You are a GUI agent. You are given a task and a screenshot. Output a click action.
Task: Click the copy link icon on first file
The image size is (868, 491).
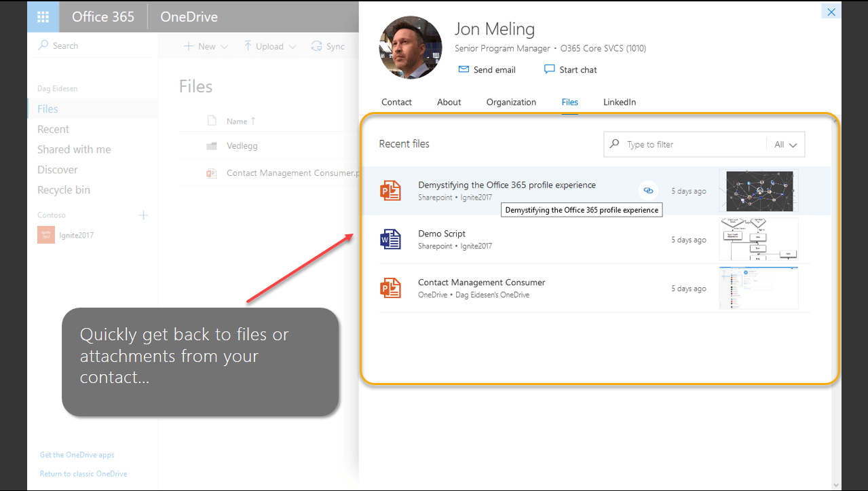pos(648,191)
